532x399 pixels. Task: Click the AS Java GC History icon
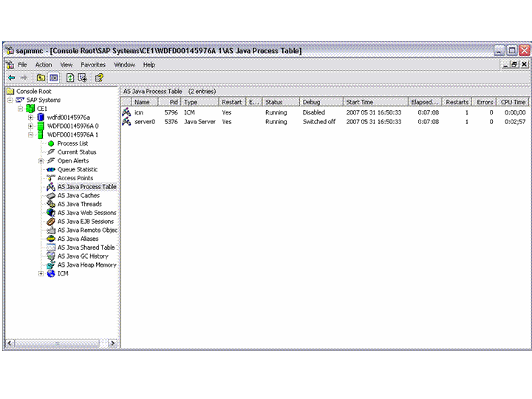[x=51, y=256]
